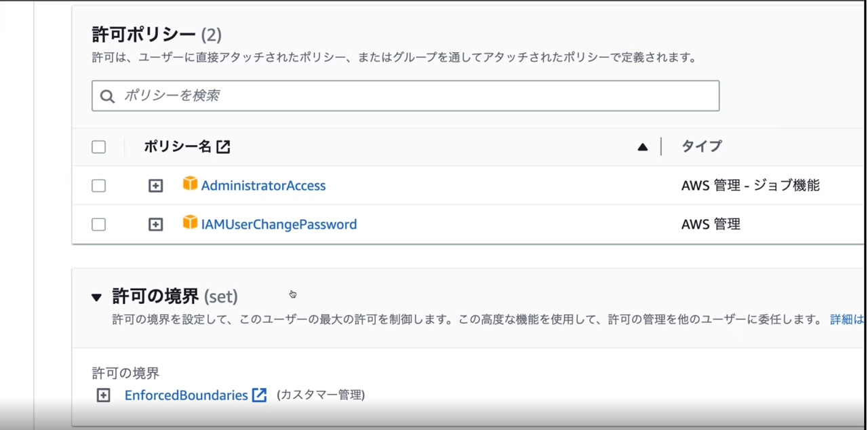Click the (カスタマー管理) label
This screenshot has width=868, height=430.
pyautogui.click(x=320, y=395)
